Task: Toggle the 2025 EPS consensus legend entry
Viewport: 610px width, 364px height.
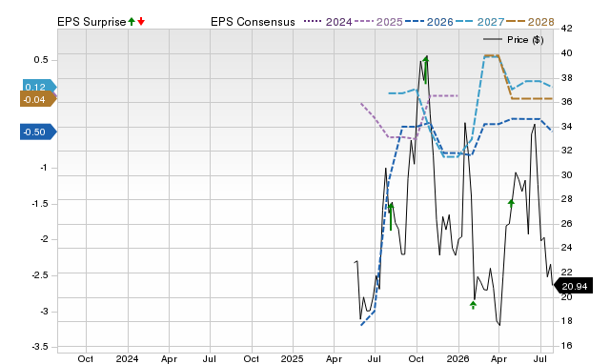Action: pos(378,22)
